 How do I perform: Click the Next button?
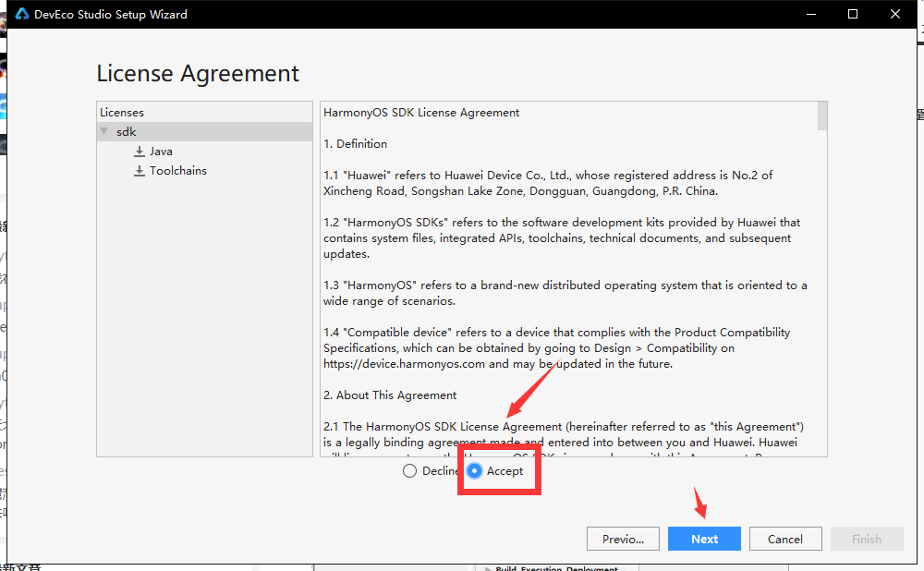coord(704,539)
